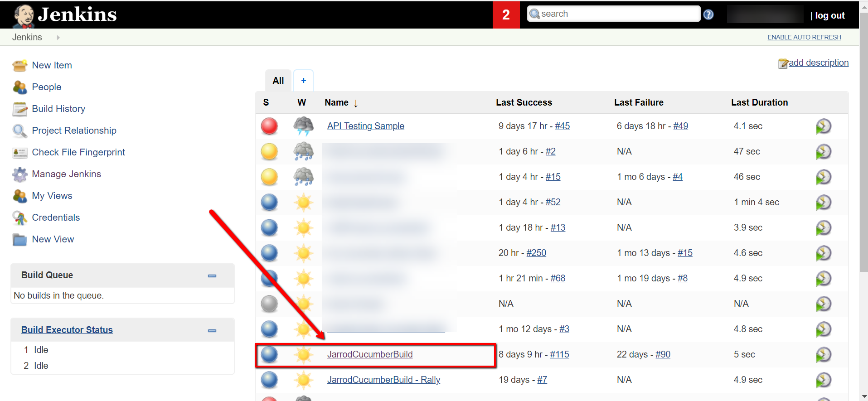868x401 pixels.
Task: Click the Project Relationship magnifier icon
Action: click(20, 131)
